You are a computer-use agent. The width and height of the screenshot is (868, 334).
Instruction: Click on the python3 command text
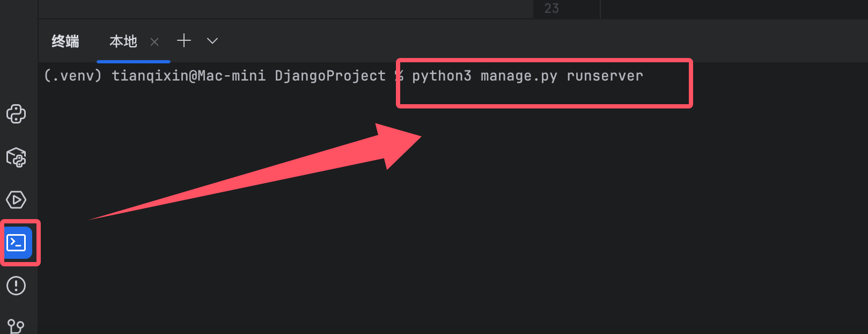tap(442, 76)
